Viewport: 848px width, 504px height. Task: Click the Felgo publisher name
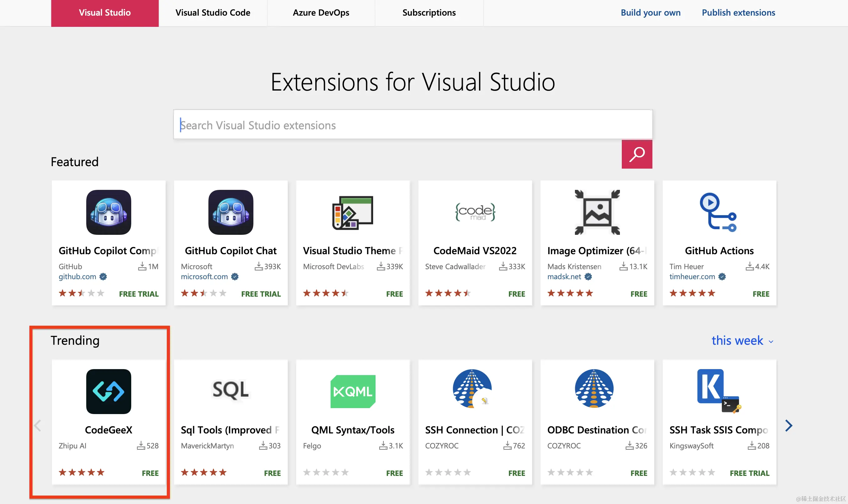tap(312, 446)
